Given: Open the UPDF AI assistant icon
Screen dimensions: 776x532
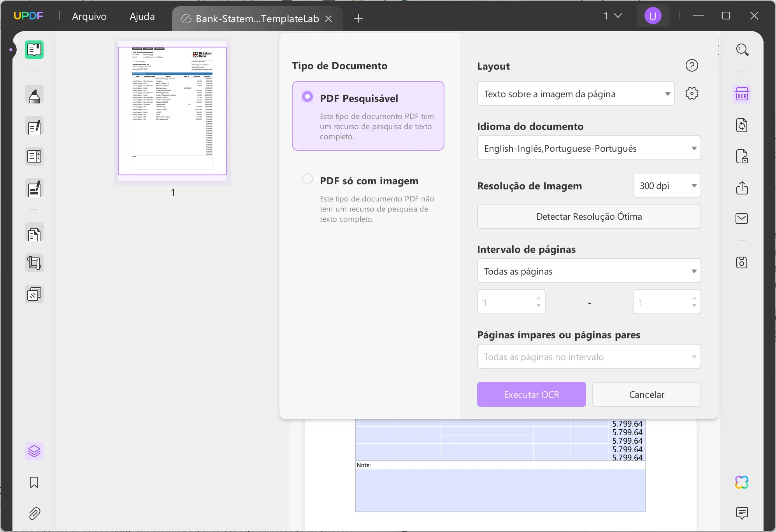Looking at the screenshot, I should [742, 482].
